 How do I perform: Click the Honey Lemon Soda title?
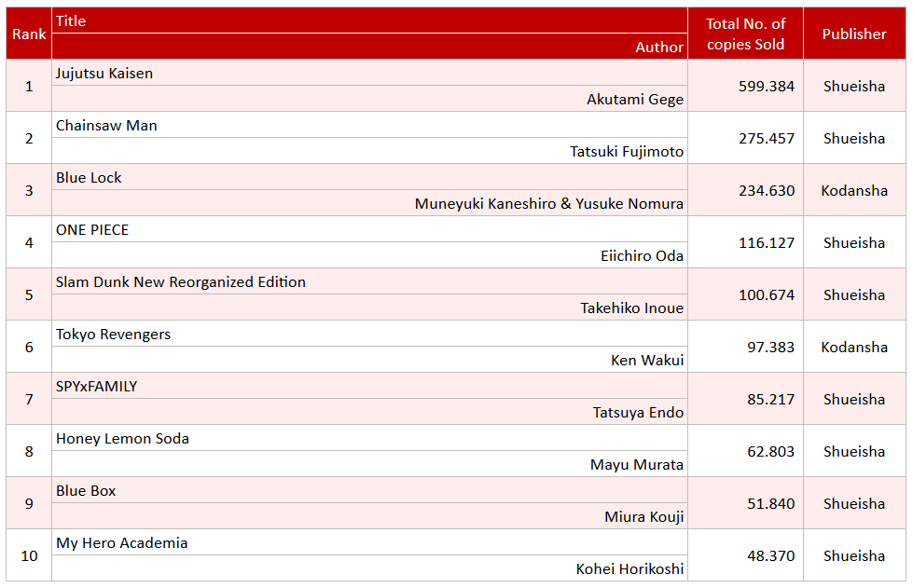(122, 439)
